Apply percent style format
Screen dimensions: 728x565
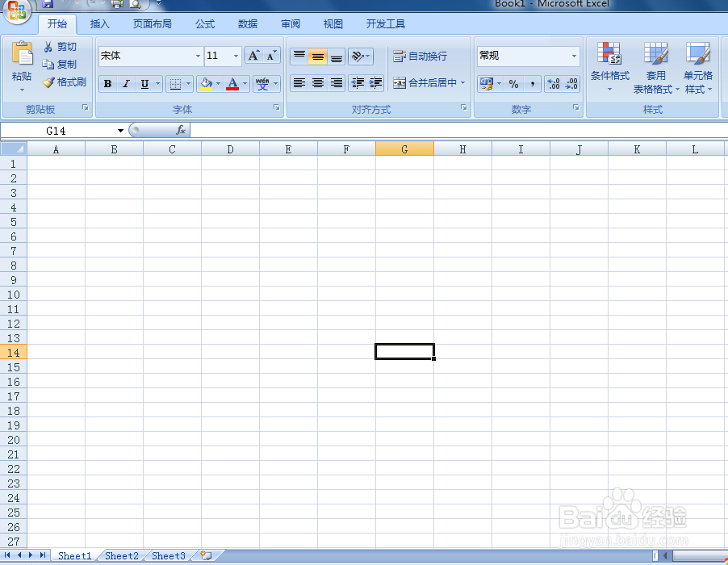click(513, 84)
